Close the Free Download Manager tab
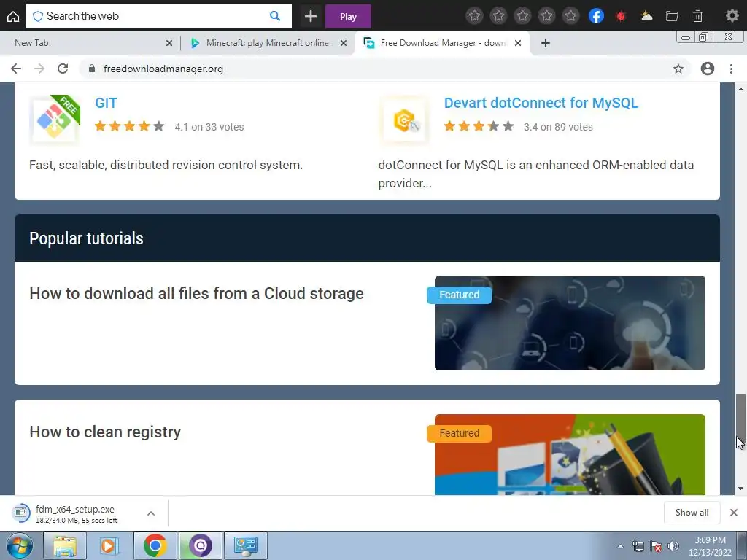The width and height of the screenshot is (747, 560). pyautogui.click(x=518, y=43)
